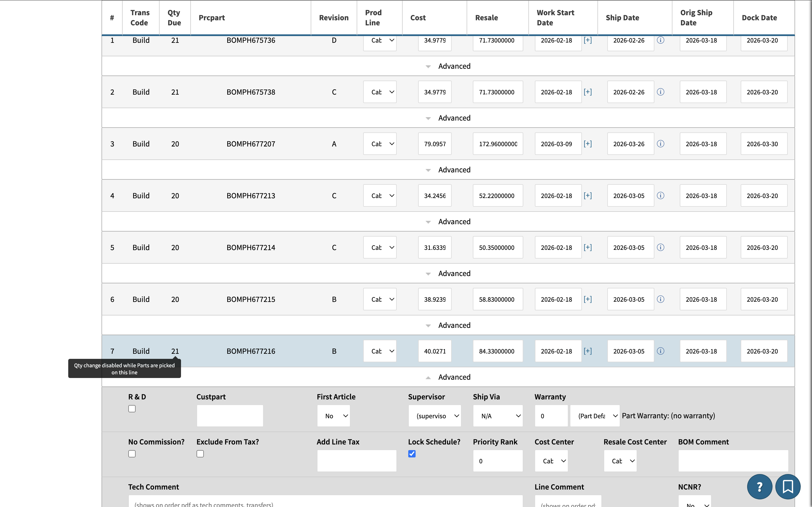The image size is (812, 507).
Task: Open the First Article dropdown
Action: [334, 416]
